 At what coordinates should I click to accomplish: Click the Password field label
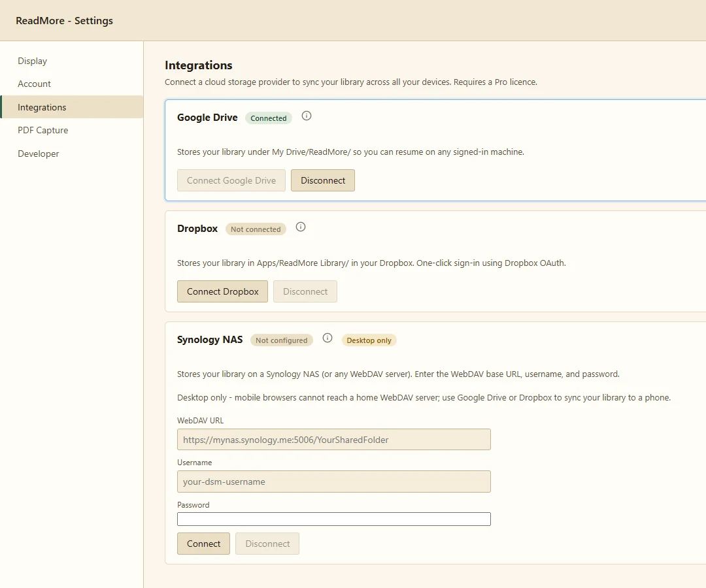click(x=193, y=505)
